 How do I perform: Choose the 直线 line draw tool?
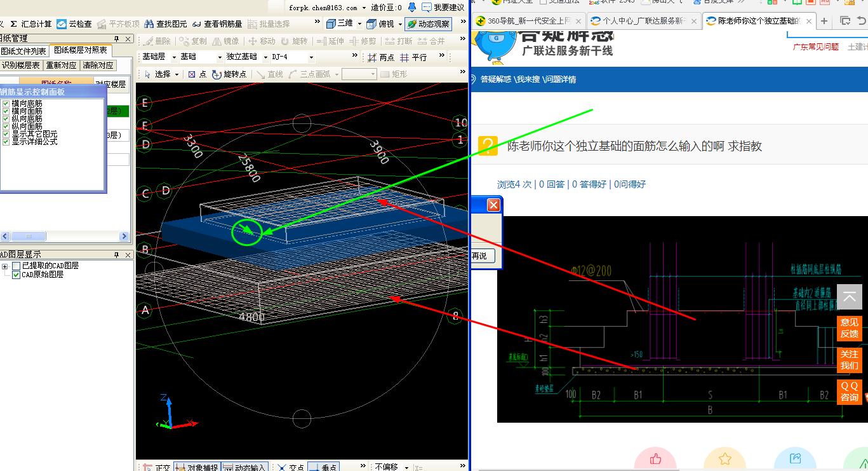click(270, 74)
